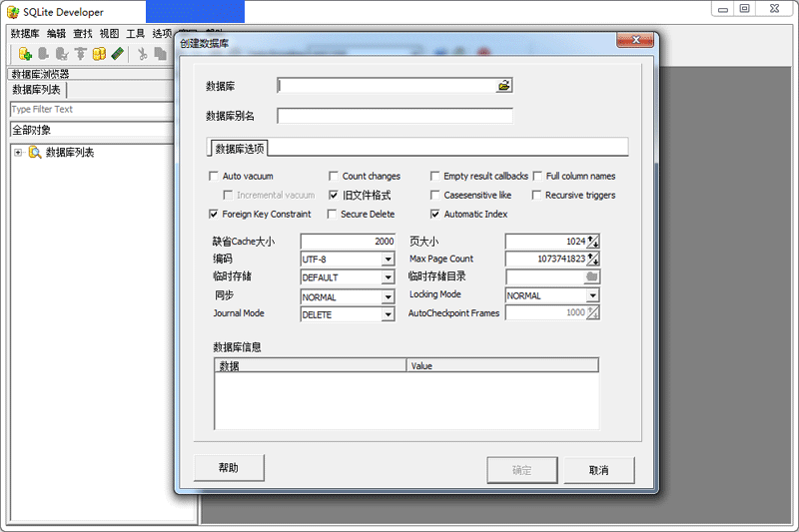Open the Journal Mode DELETE dropdown

[x=388, y=314]
